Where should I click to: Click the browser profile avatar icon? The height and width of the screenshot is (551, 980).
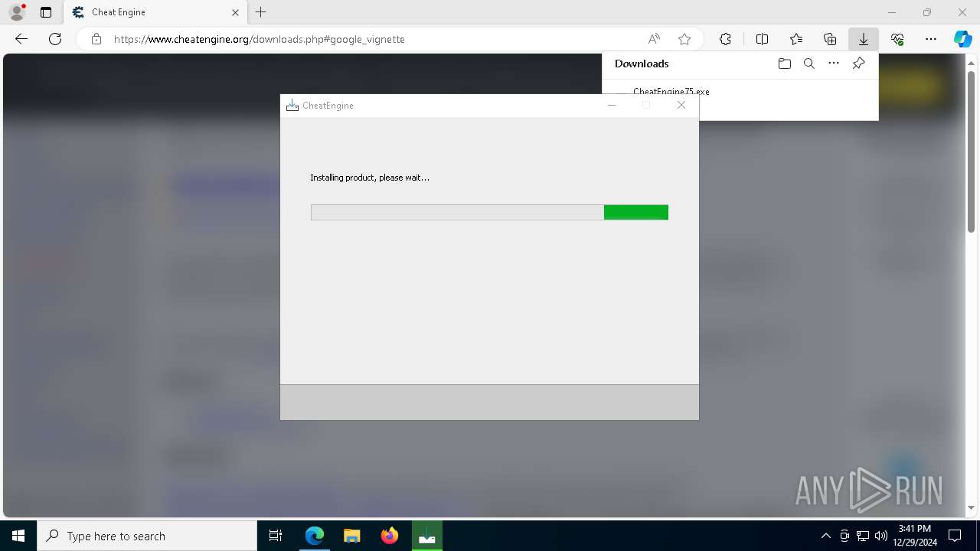point(17,12)
